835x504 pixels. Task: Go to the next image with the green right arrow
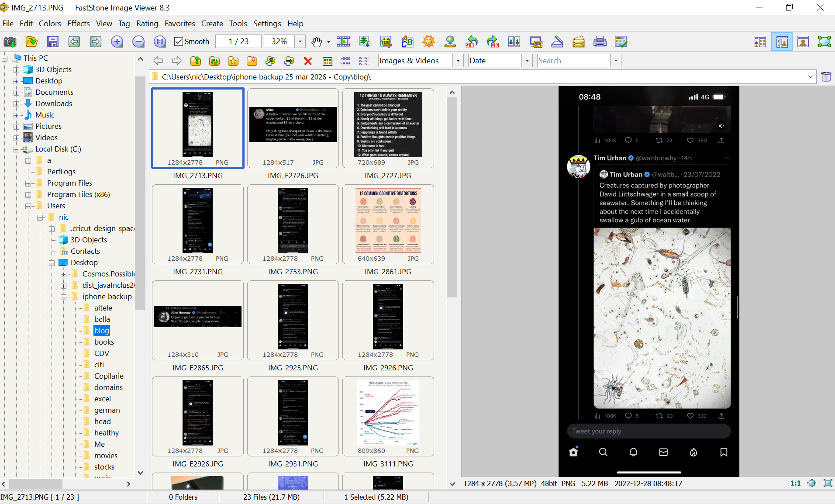point(96,41)
